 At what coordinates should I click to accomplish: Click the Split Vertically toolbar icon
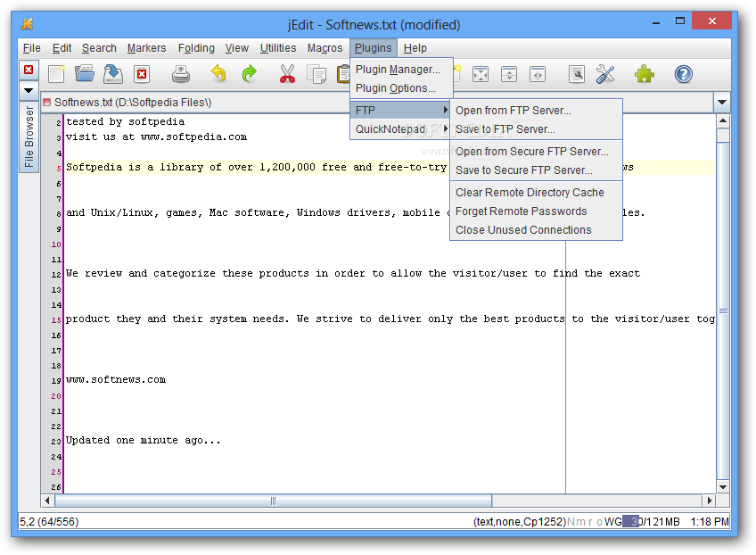(x=537, y=74)
